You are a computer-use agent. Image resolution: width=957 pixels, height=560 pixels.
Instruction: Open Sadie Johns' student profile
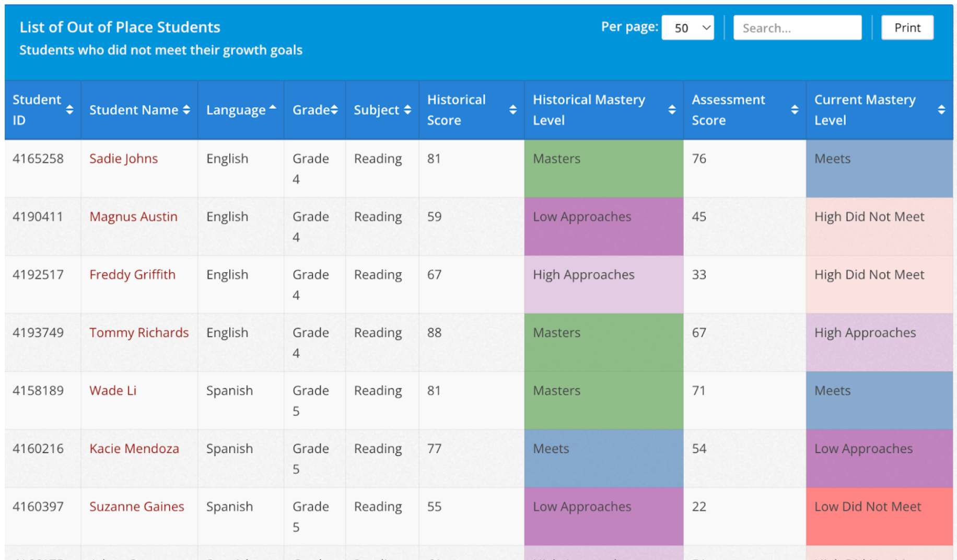click(x=123, y=158)
